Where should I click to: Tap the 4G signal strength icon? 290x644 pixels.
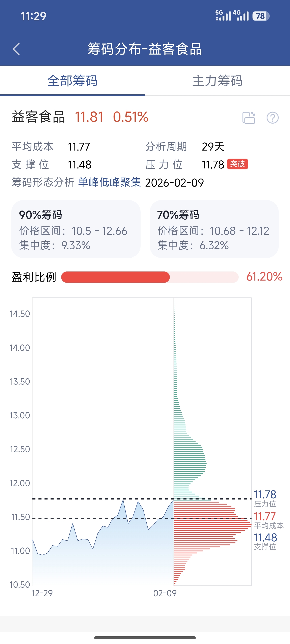(241, 16)
